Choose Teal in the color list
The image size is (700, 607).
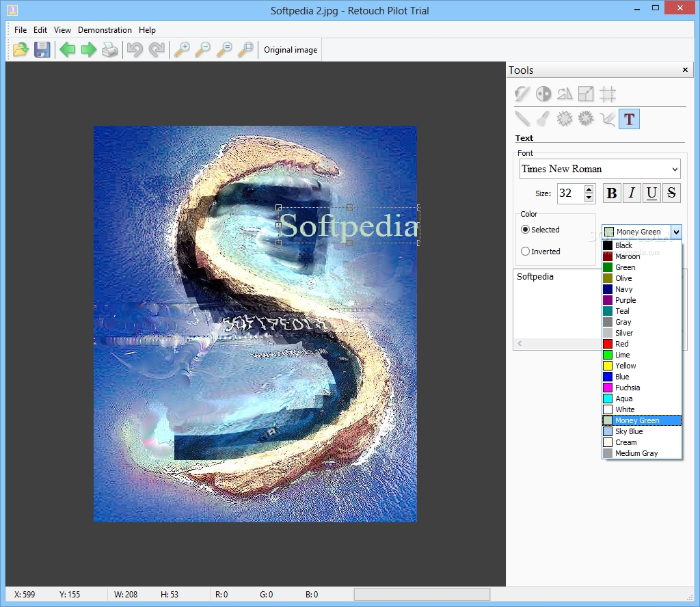tap(642, 311)
